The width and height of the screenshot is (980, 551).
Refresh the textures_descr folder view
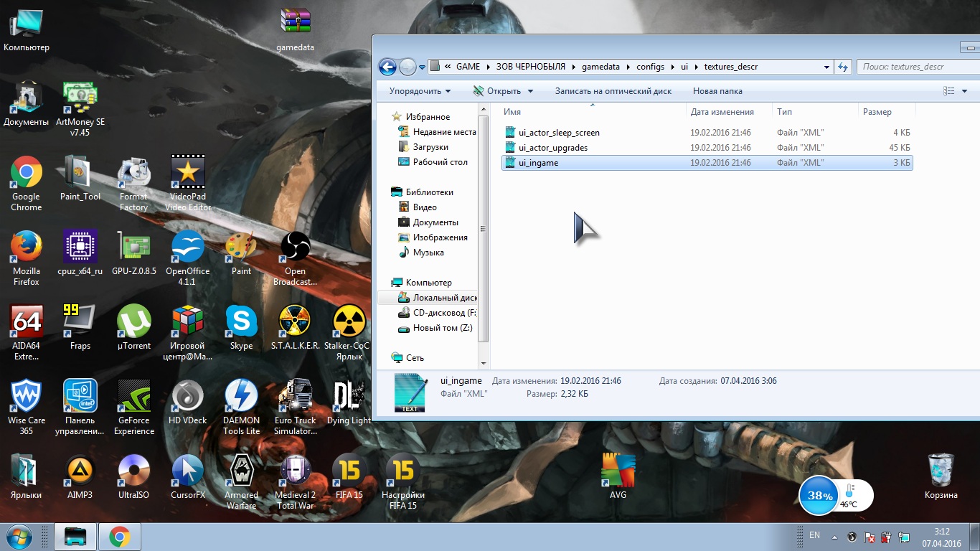click(x=843, y=67)
